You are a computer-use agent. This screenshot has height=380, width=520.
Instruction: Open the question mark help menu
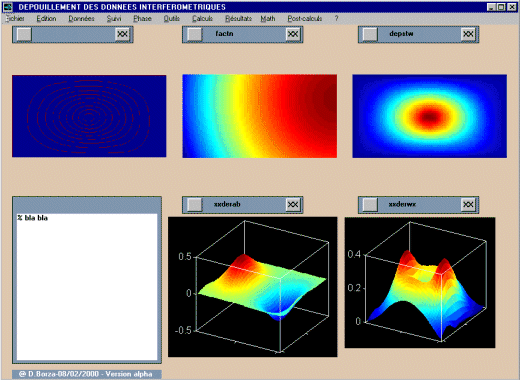pyautogui.click(x=336, y=19)
